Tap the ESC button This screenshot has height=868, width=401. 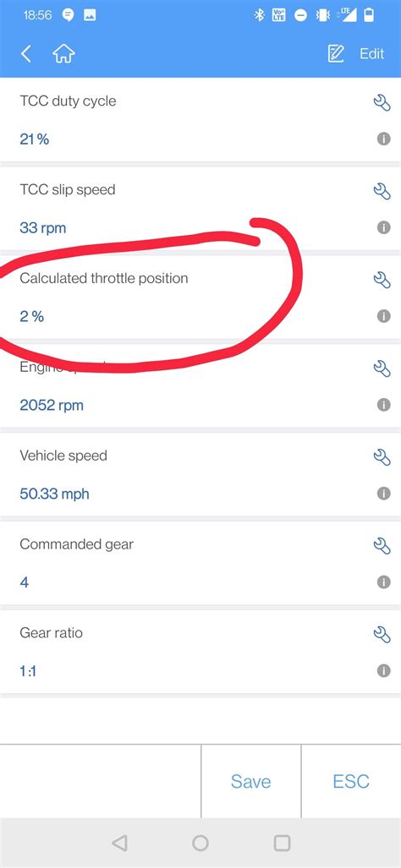pyautogui.click(x=351, y=781)
